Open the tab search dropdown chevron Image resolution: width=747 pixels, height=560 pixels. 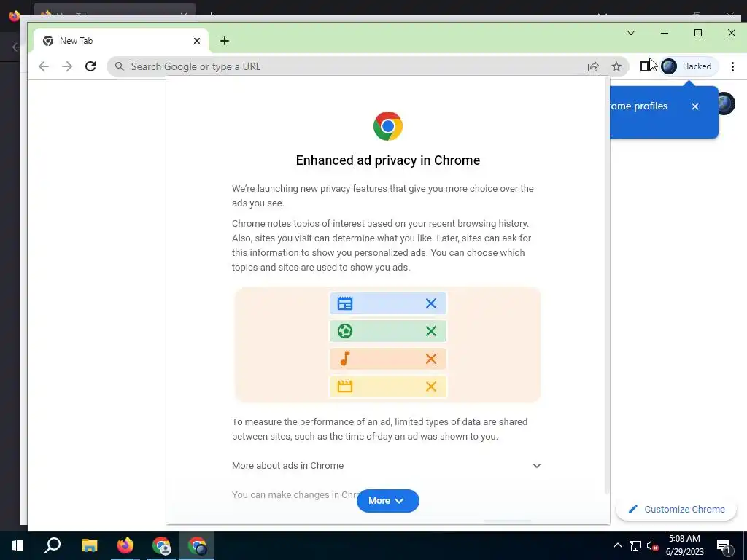[631, 33]
